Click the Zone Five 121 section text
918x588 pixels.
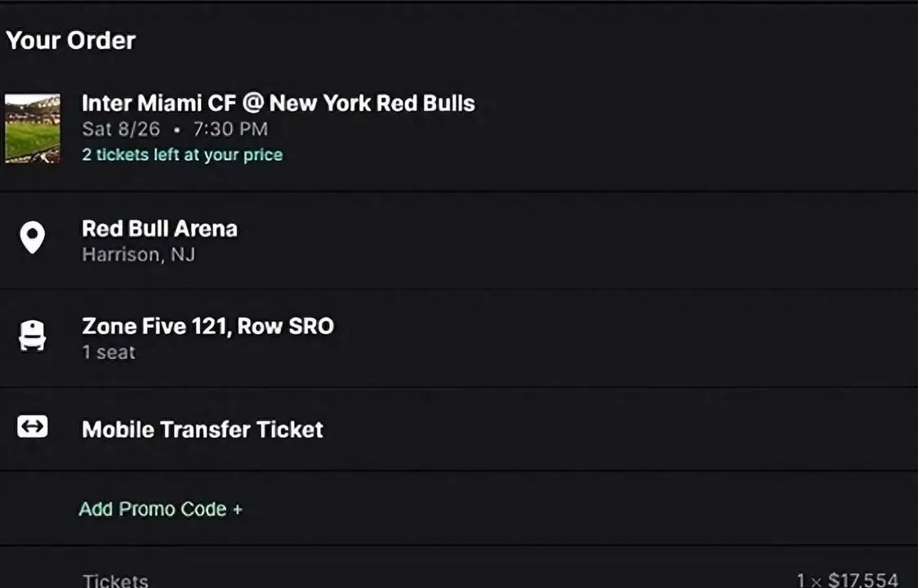click(x=155, y=327)
